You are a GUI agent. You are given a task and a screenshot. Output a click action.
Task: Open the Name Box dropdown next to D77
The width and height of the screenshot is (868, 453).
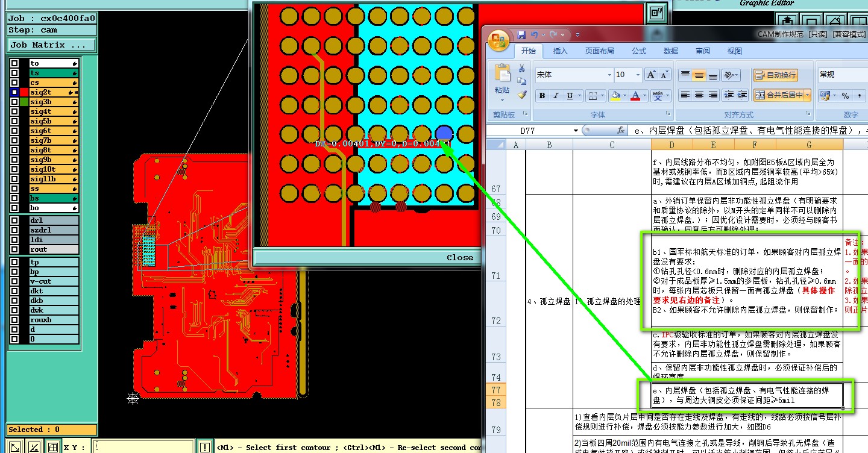(x=576, y=130)
